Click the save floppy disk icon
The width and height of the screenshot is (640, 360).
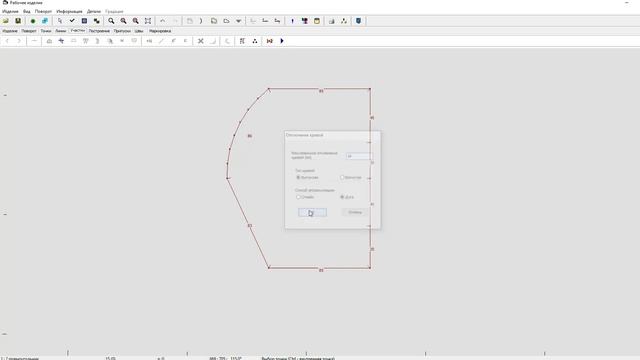(18, 21)
